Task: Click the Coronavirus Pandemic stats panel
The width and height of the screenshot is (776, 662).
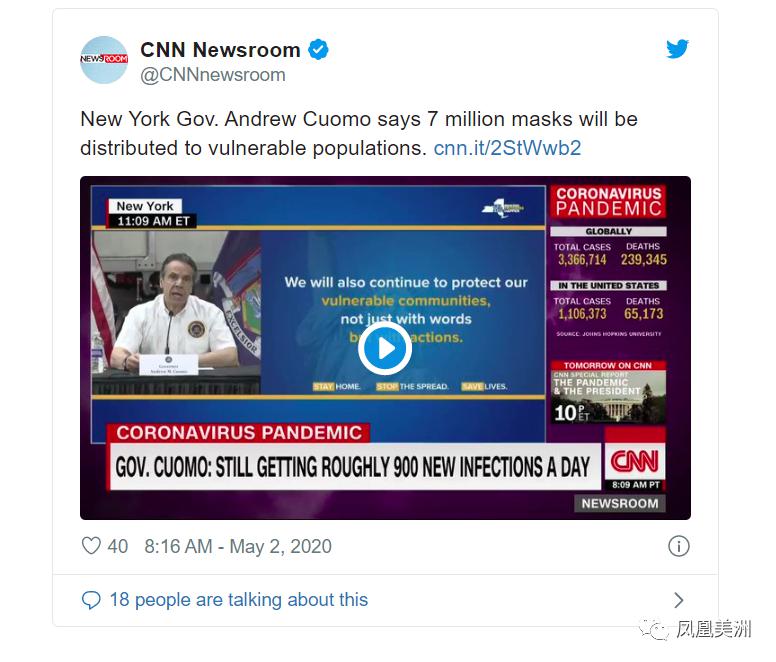Action: click(x=609, y=262)
